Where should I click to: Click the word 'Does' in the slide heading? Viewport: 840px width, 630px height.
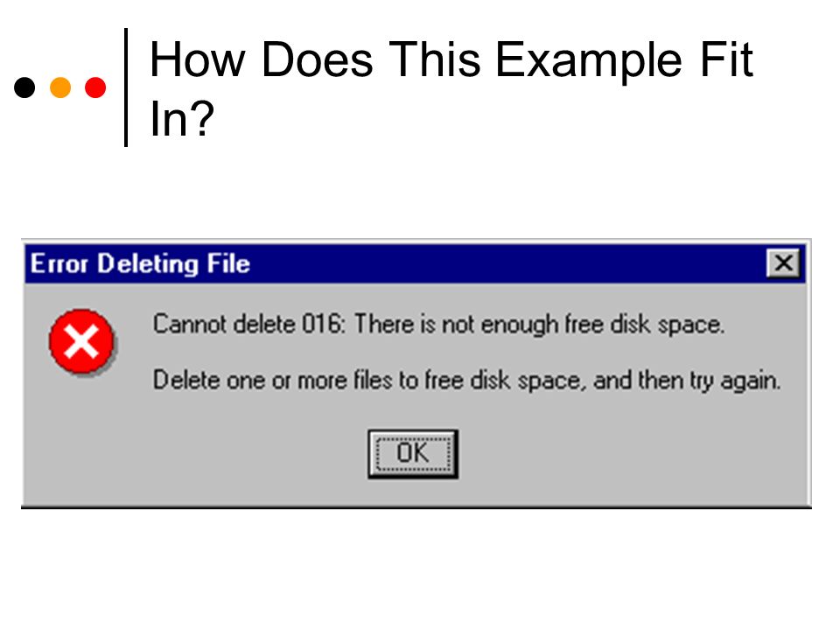[x=317, y=59]
